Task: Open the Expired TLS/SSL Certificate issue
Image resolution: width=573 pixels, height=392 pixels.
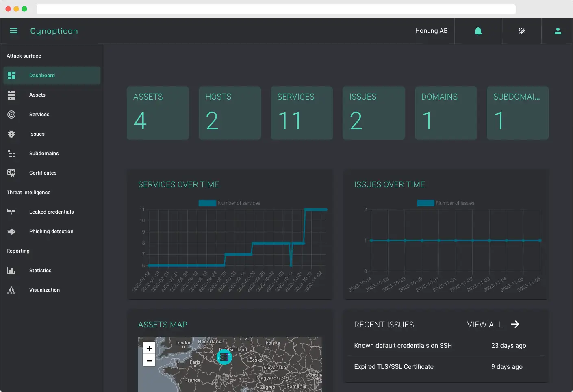Action: (393, 367)
